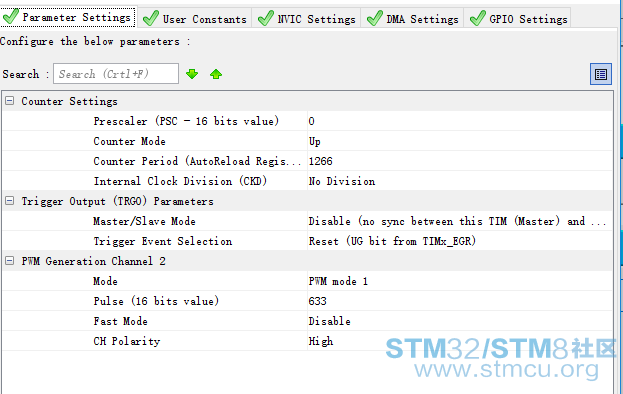Image resolution: width=623 pixels, height=394 pixels.
Task: Select the Prescaler (PSC - 16 bits value) label
Action: (186, 121)
